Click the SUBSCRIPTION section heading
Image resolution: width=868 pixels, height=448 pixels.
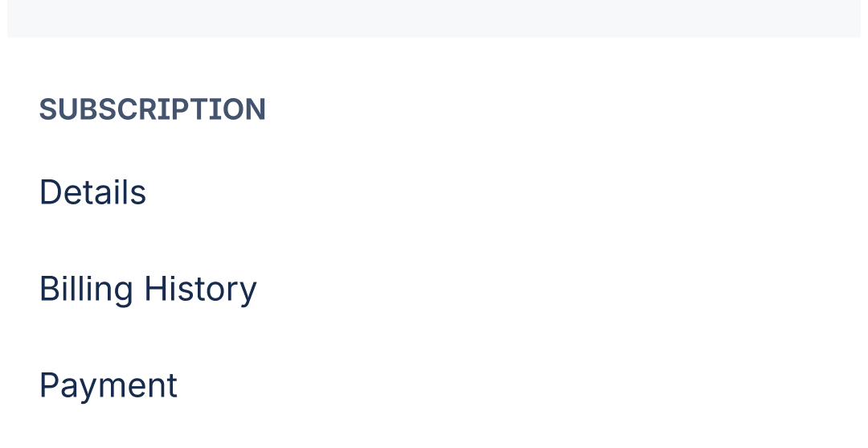[153, 109]
